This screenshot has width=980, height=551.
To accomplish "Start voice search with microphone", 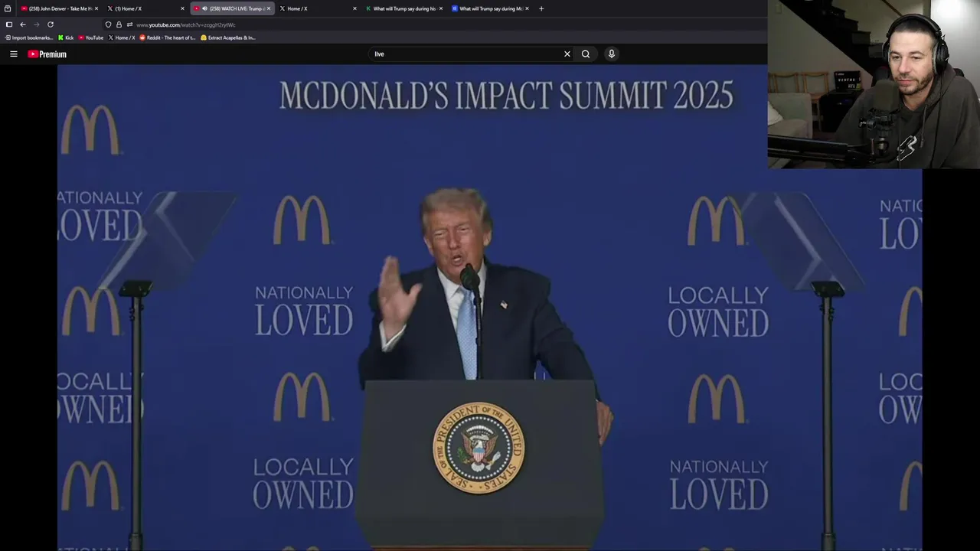I will tap(611, 54).
